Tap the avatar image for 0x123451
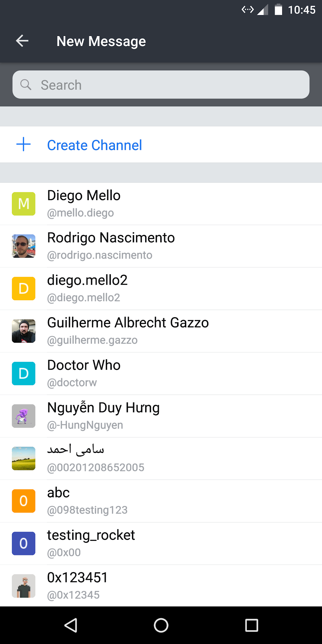 (24, 586)
